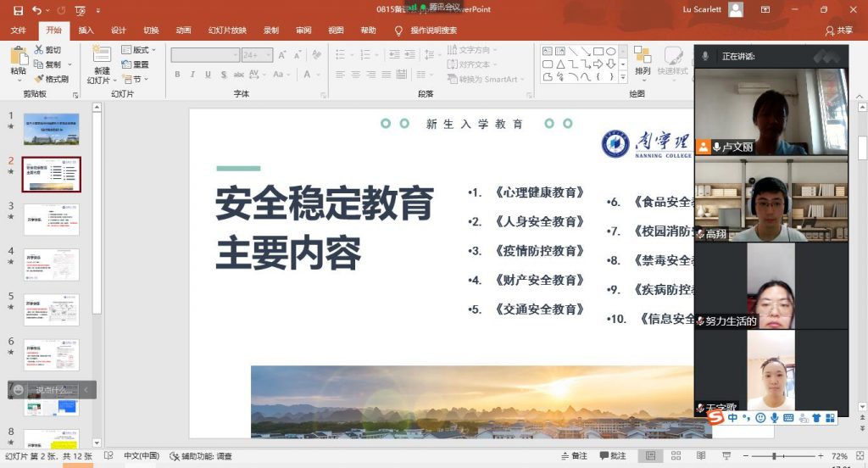Image resolution: width=868 pixels, height=468 pixels.
Task: Open the Sogou input emoji icon
Action: (x=760, y=418)
